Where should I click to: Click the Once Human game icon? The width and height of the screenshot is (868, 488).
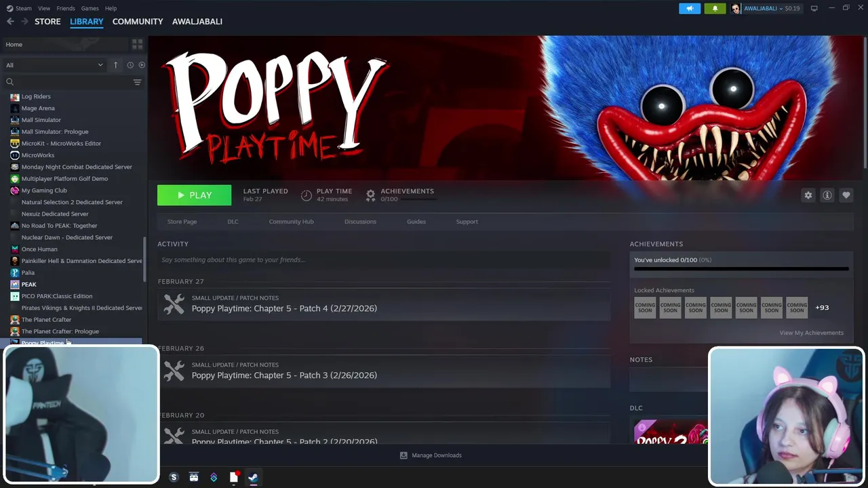point(15,249)
